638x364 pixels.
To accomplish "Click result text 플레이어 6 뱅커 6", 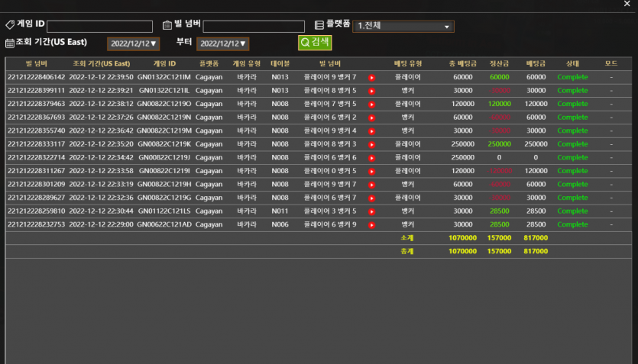I will (330, 158).
